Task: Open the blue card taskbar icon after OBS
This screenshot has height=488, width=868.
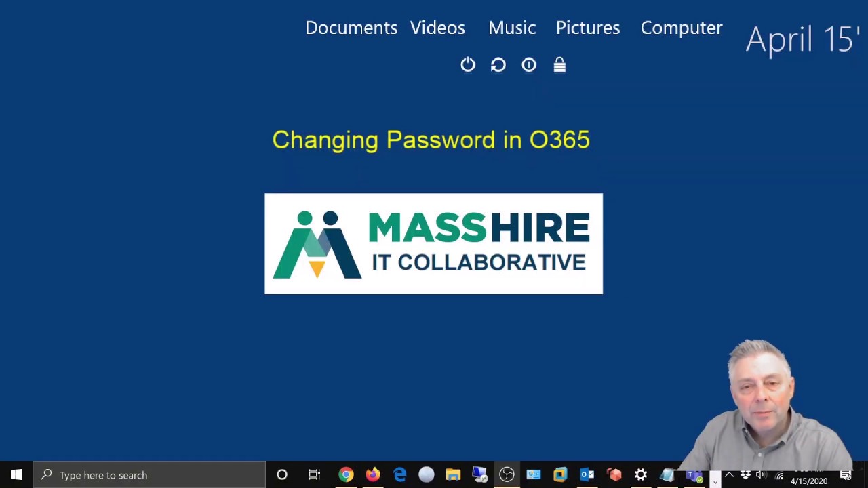Action: 534,475
